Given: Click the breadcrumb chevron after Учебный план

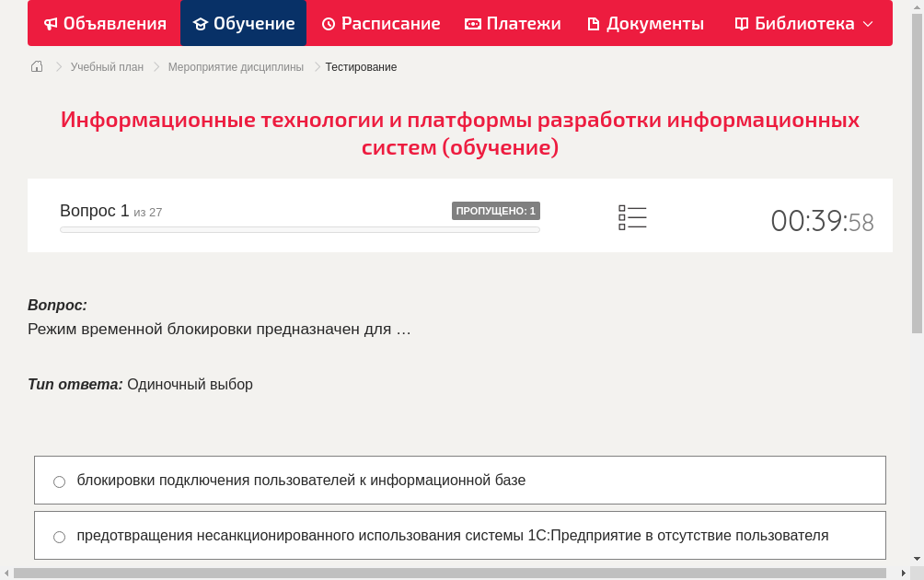Looking at the screenshot, I should [x=156, y=66].
